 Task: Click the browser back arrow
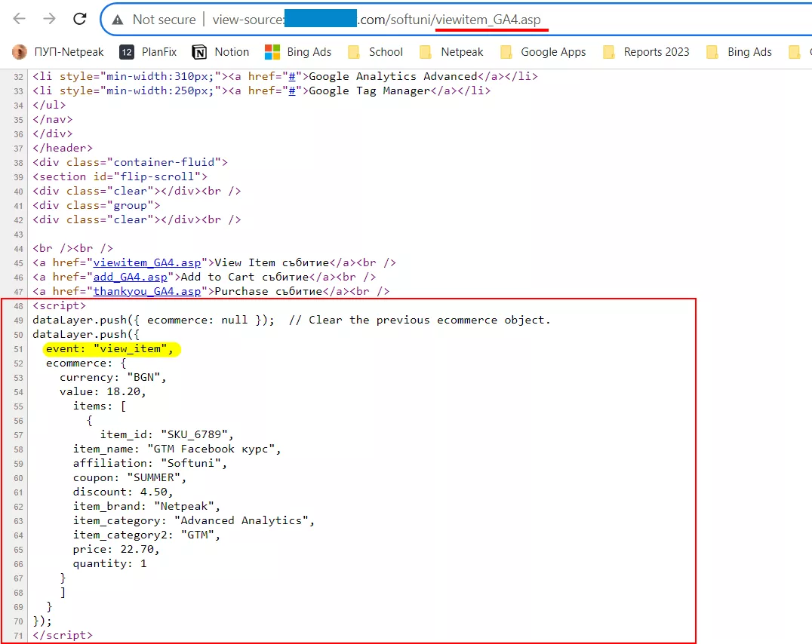pos(19,19)
